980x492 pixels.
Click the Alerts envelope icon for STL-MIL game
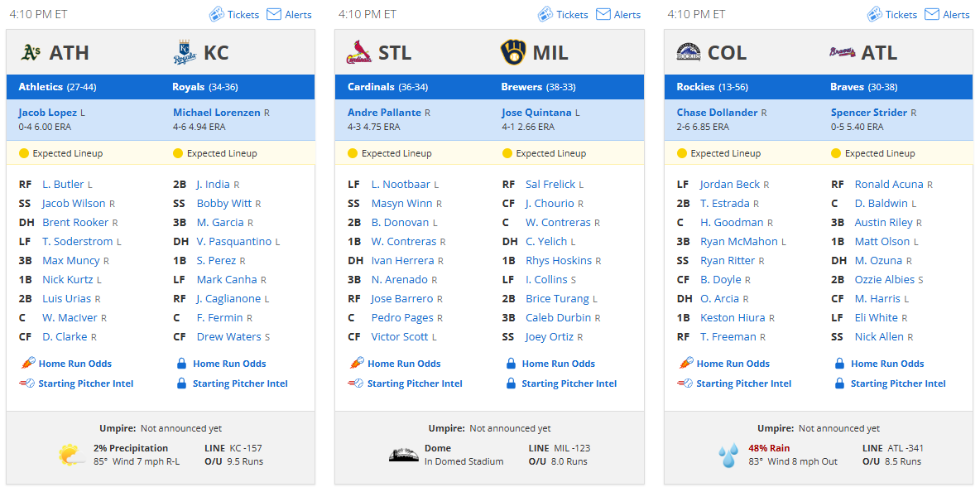pos(603,14)
